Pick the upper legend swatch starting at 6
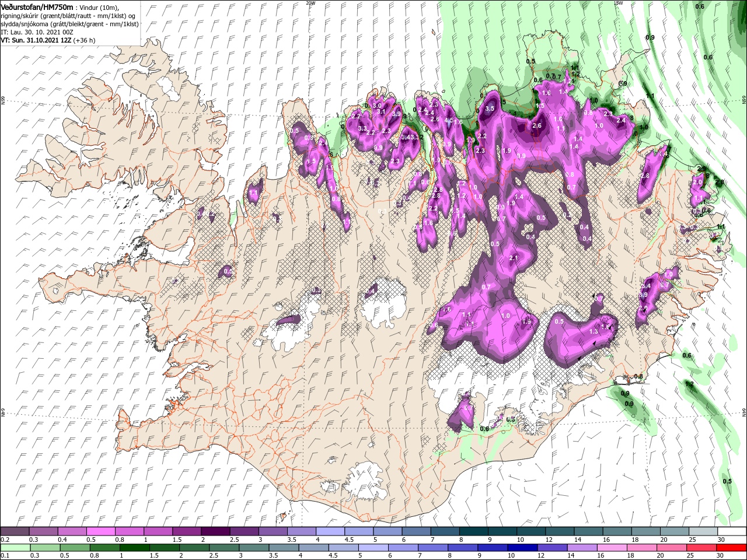 pos(415,531)
